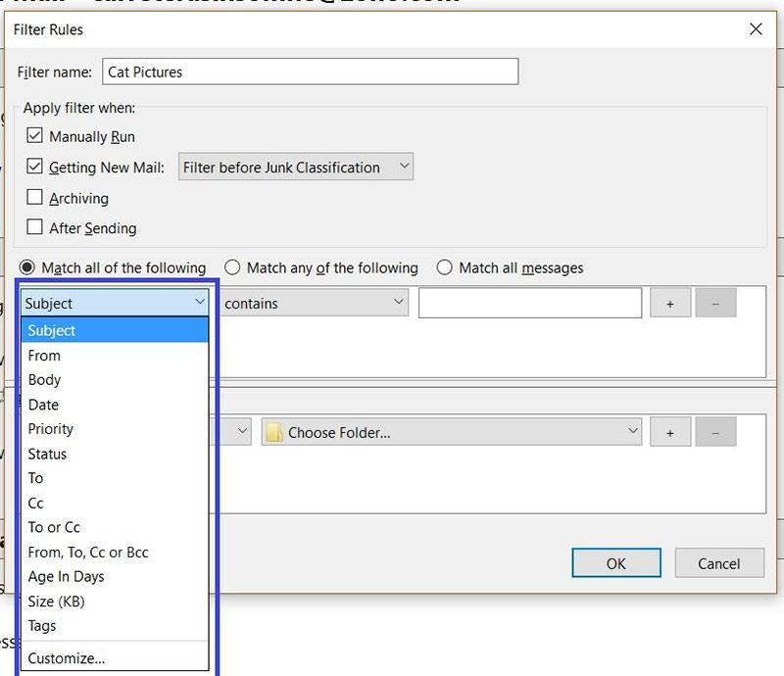Viewport: 784px width, 676px height.
Task: Open Customize... at the list bottom
Action: (67, 658)
